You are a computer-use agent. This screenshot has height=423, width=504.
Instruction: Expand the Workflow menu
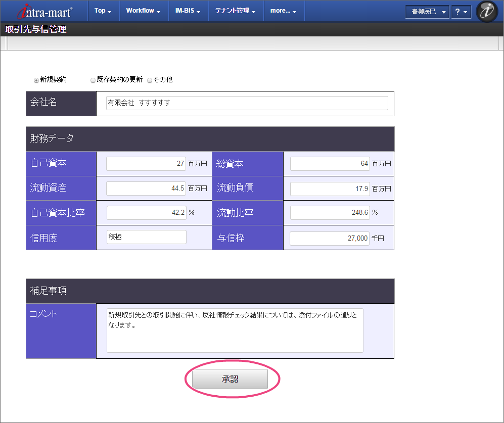point(144,11)
